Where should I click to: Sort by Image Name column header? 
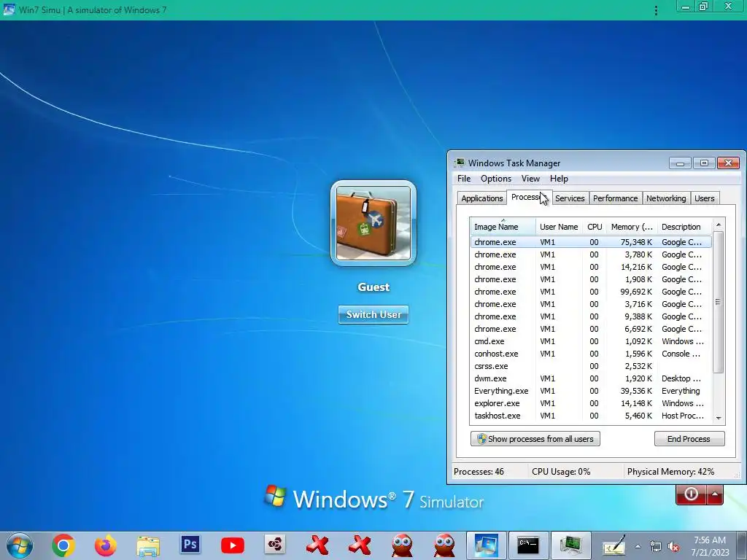coord(503,227)
